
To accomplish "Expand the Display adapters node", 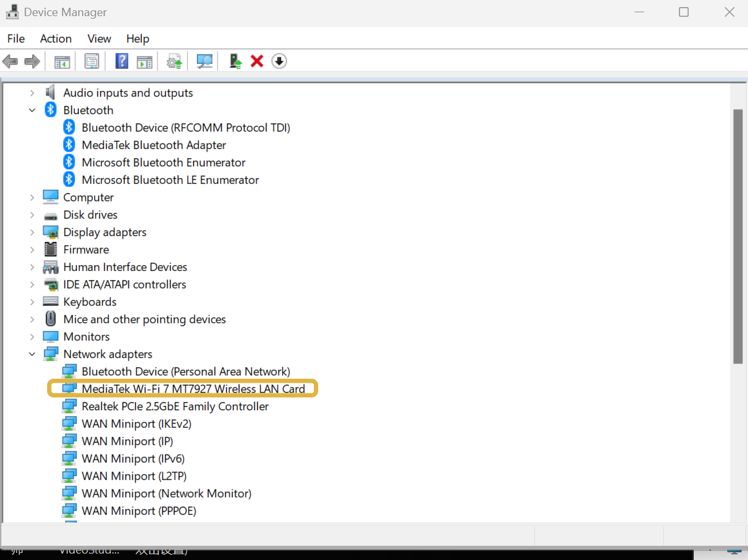I will (x=32, y=232).
